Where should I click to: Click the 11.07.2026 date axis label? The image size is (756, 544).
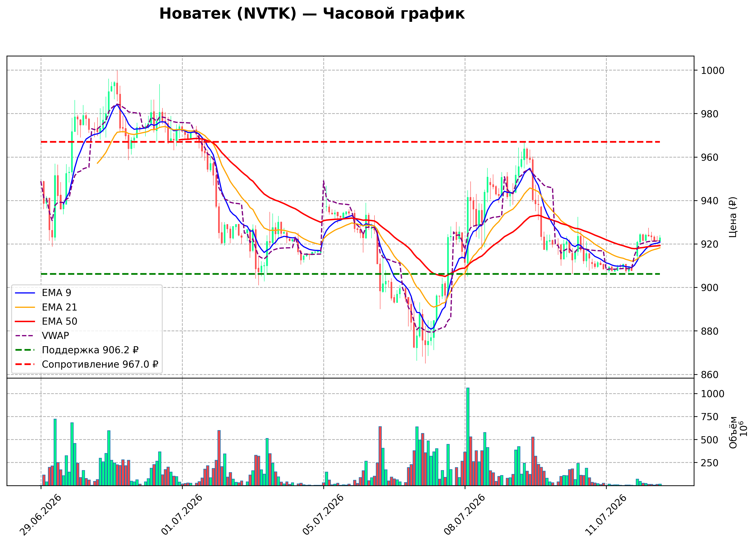[x=606, y=515]
